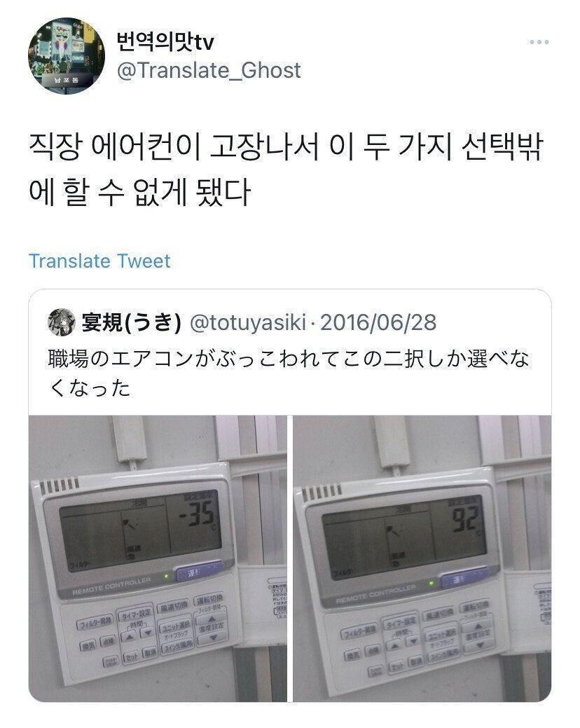The image size is (580, 728).
Task: Click the Japanese quoted tweet text
Action: (288, 373)
